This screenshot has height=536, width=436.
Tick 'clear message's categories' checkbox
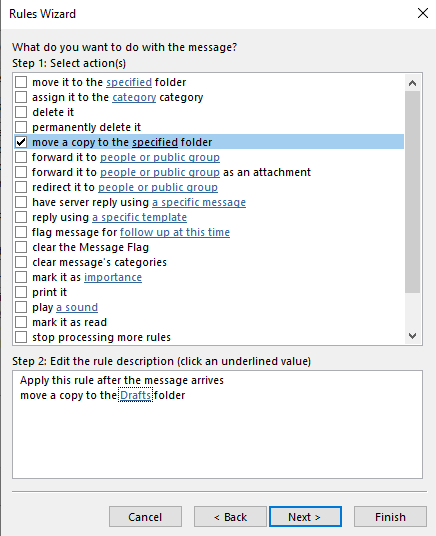coord(21,262)
